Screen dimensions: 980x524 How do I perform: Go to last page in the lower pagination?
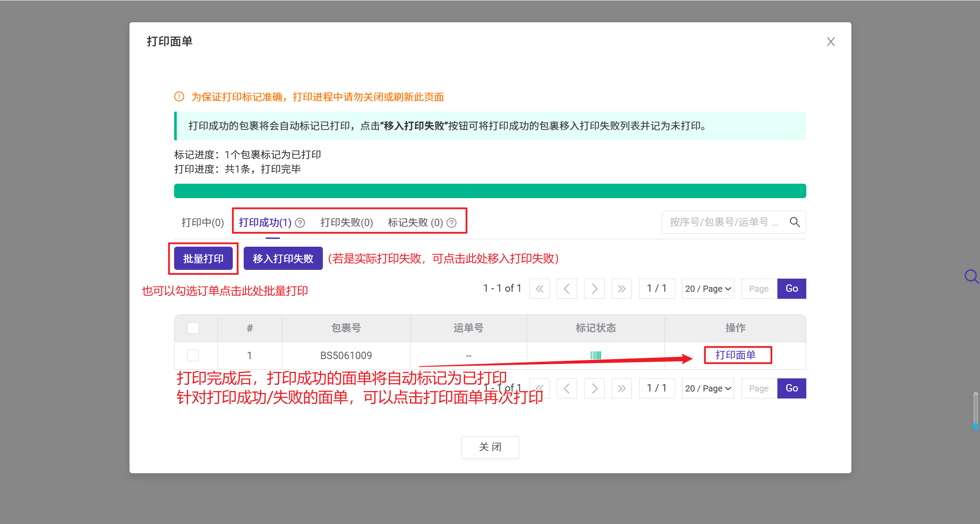tap(621, 388)
